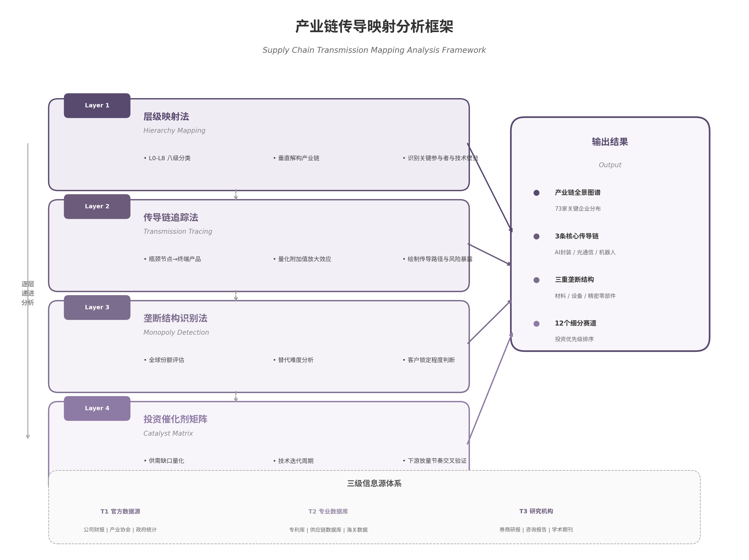Select the item 3条核心传导链
Screen dimensions: 749x560
[x=577, y=236]
